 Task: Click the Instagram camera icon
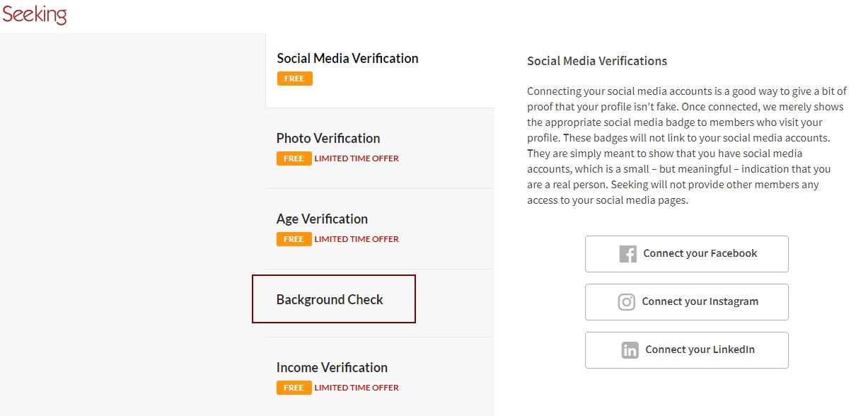pos(627,302)
